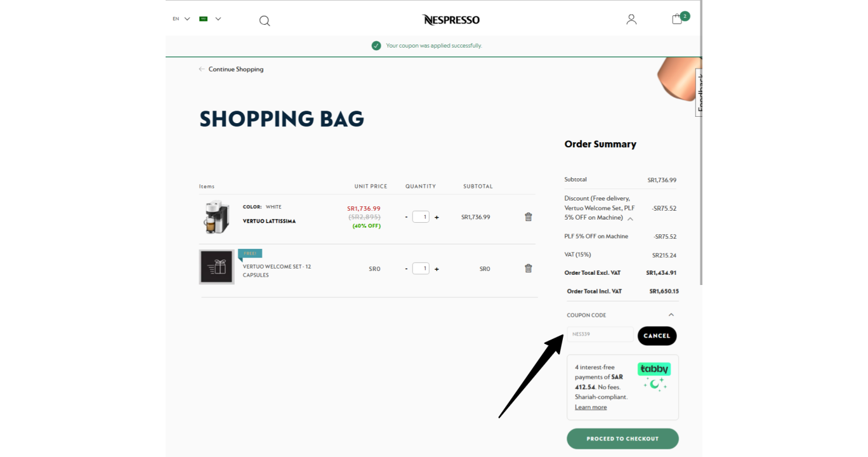Click the 40% OFF label
The width and height of the screenshot is (868, 457).
click(367, 226)
